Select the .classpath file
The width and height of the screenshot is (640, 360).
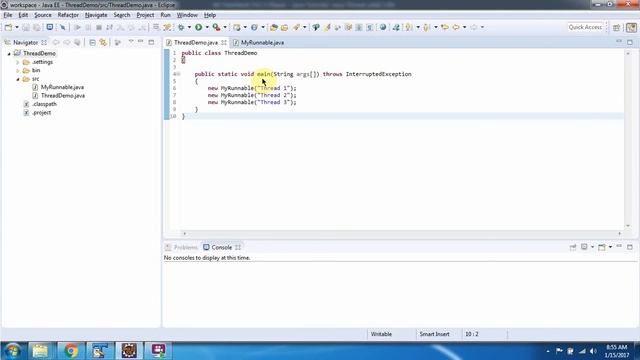click(x=44, y=104)
